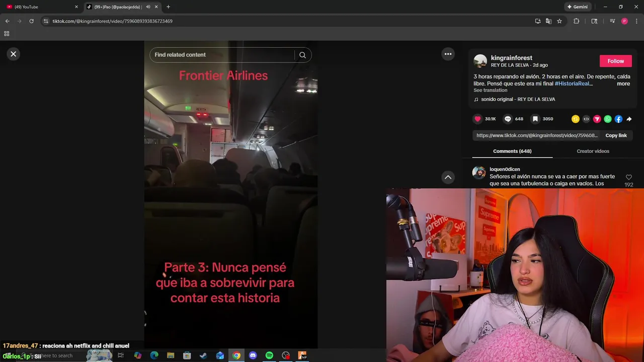This screenshot has width=644, height=362.
Task: Open the Extensions puzzle icon
Action: click(x=577, y=21)
